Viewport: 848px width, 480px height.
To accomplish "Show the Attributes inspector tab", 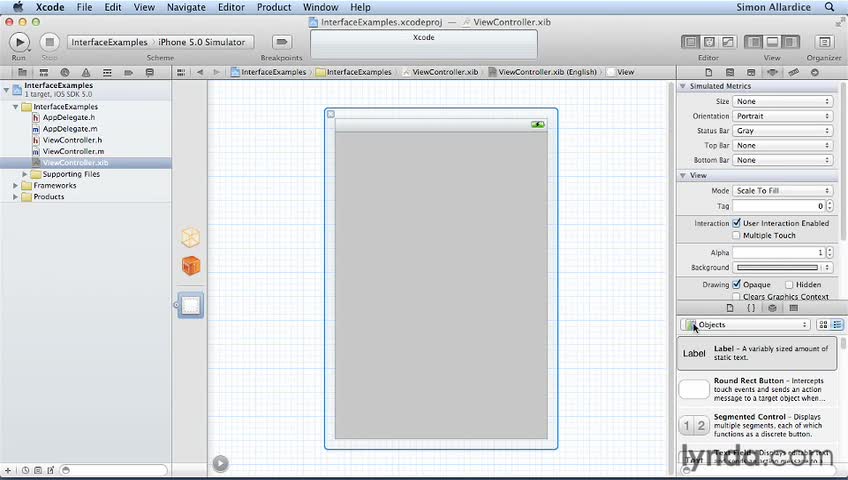I will tap(772, 72).
